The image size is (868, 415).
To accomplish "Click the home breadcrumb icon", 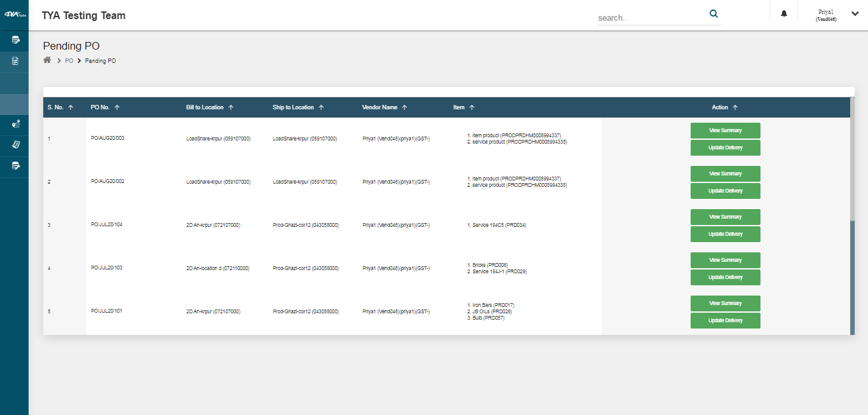I will [x=46, y=60].
